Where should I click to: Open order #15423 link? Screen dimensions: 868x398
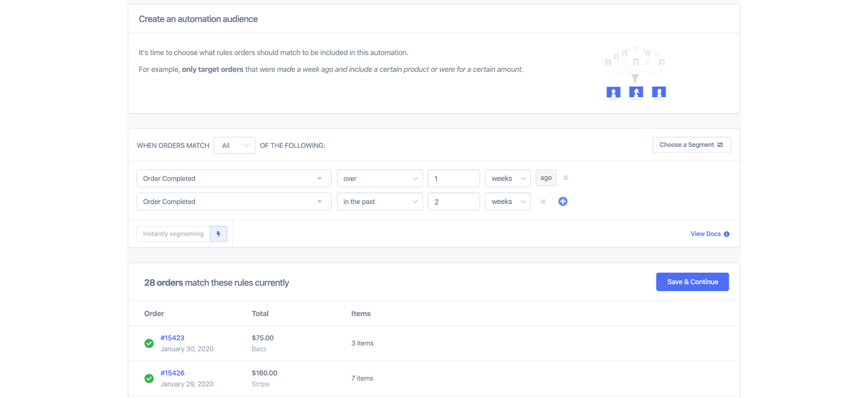tap(173, 338)
